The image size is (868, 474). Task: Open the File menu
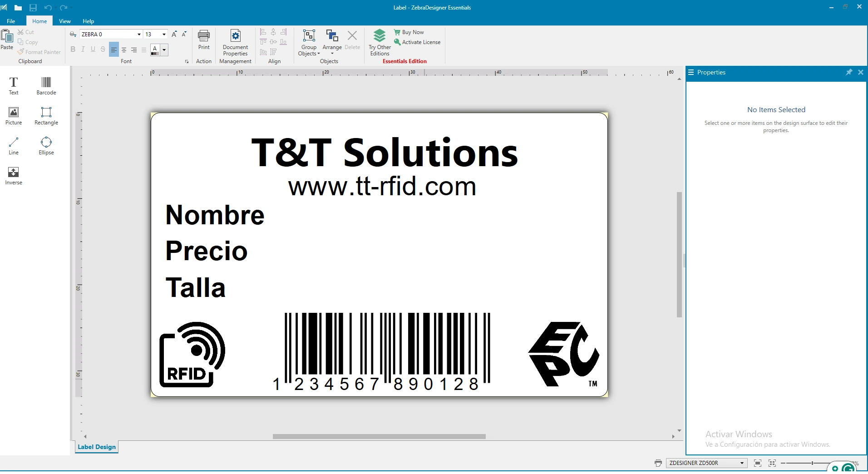[x=11, y=21]
